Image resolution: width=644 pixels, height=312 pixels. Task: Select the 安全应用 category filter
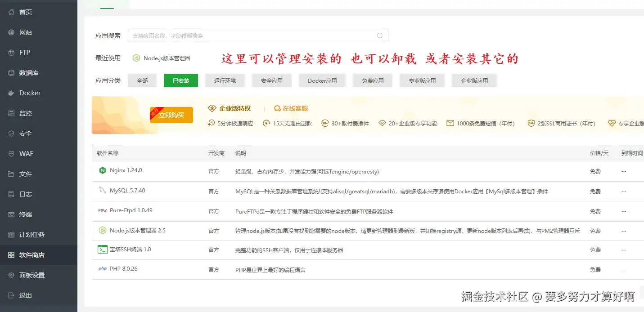click(272, 80)
